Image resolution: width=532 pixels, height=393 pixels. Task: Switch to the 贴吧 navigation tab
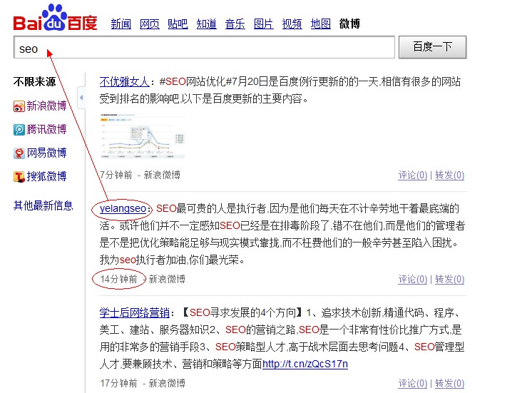click(178, 24)
